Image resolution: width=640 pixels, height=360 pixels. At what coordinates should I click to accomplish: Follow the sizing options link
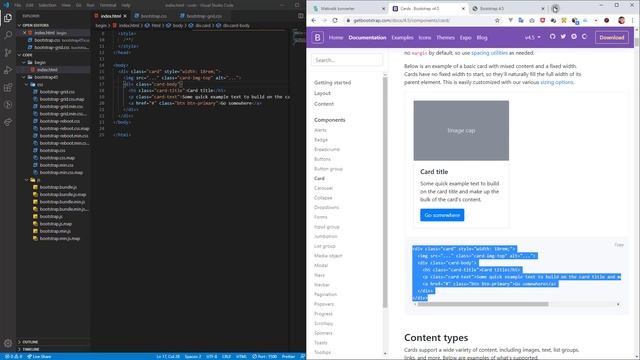[x=557, y=82]
